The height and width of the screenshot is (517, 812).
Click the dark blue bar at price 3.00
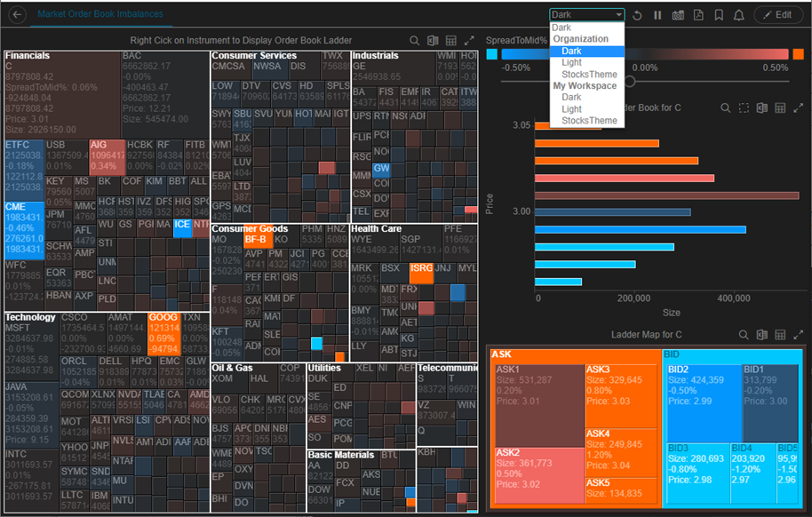(x=613, y=212)
